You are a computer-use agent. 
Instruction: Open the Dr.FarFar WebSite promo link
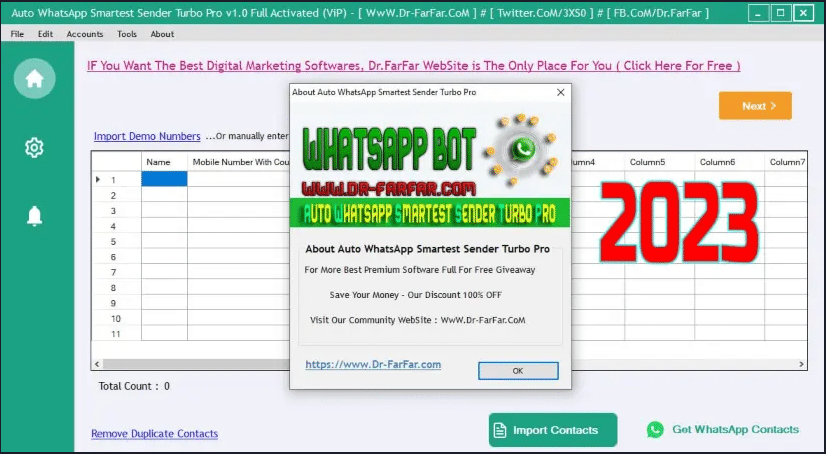click(414, 66)
